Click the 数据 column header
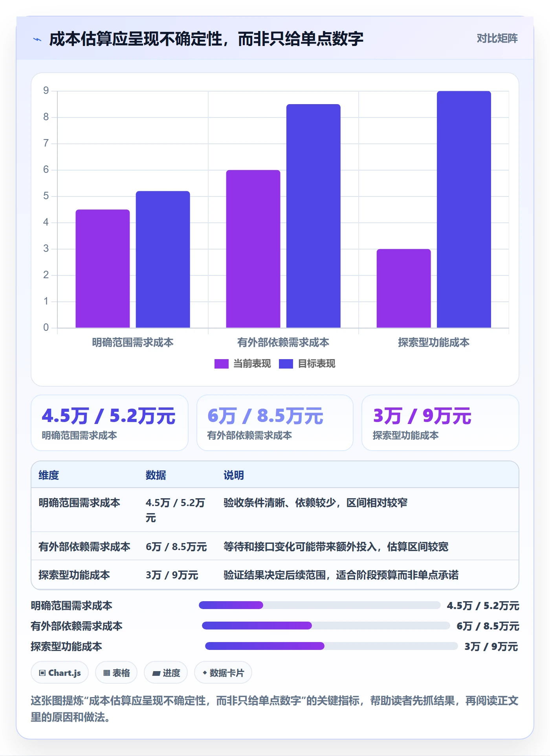This screenshot has height=756, width=550. [156, 475]
